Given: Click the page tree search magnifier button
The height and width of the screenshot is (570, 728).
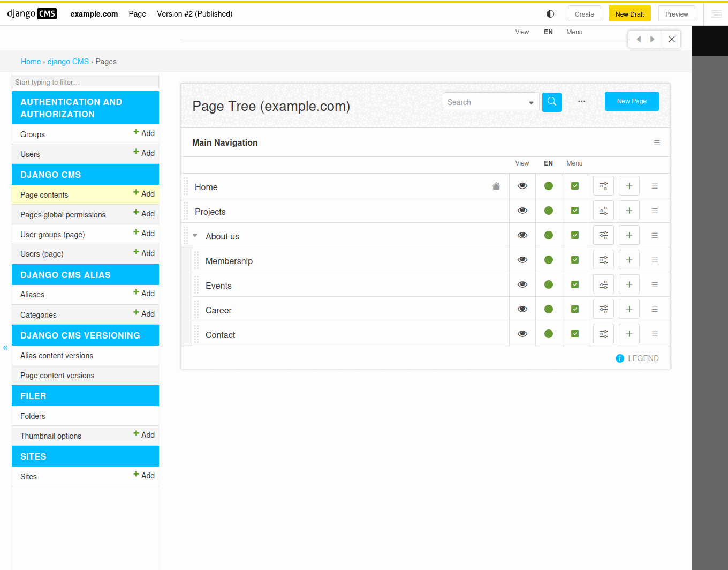Looking at the screenshot, I should pyautogui.click(x=551, y=102).
